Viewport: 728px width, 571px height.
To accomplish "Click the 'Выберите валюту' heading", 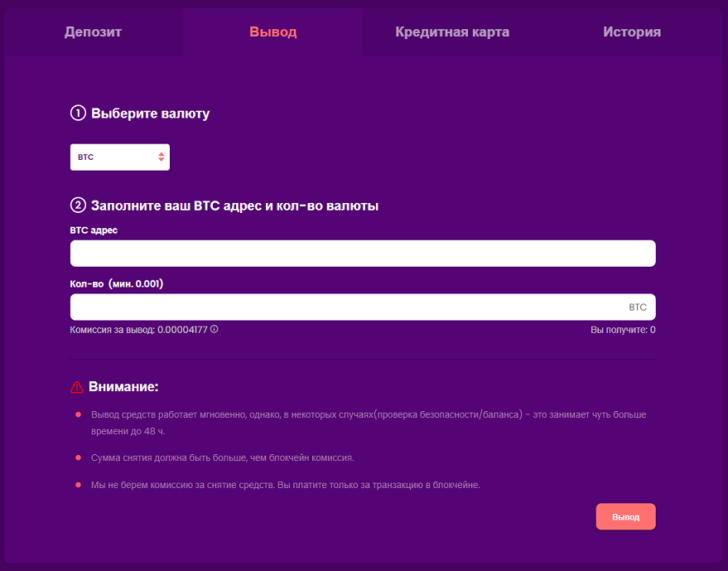I will 151,114.
